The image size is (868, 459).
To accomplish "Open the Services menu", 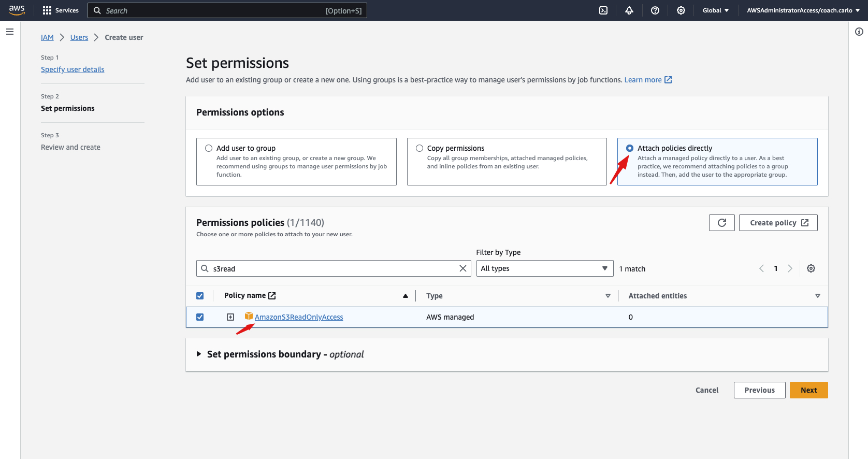I will [x=61, y=10].
